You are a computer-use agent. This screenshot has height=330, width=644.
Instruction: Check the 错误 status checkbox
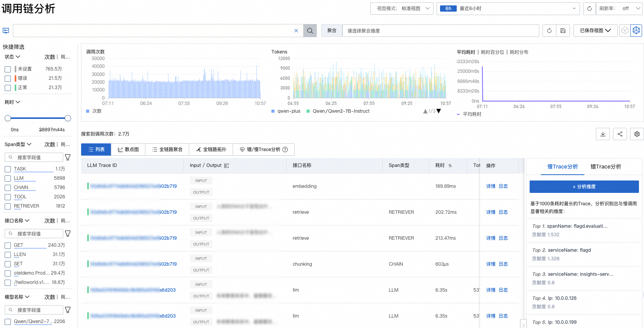[x=8, y=79]
